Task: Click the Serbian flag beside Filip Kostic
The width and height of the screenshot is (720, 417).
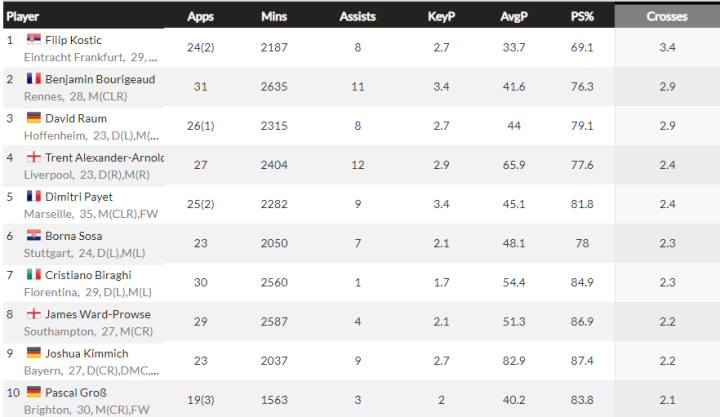Action: tap(34, 39)
